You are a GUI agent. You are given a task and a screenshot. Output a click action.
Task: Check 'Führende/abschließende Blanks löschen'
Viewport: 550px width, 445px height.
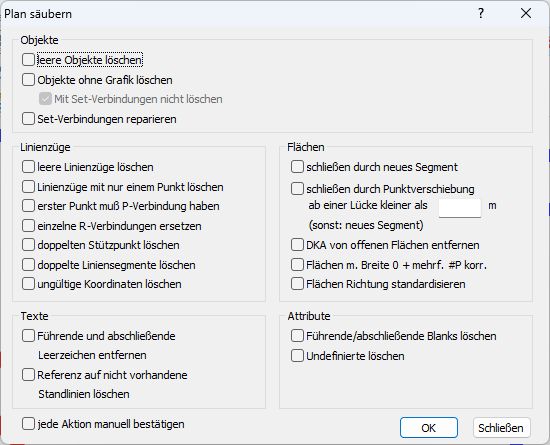click(297, 336)
